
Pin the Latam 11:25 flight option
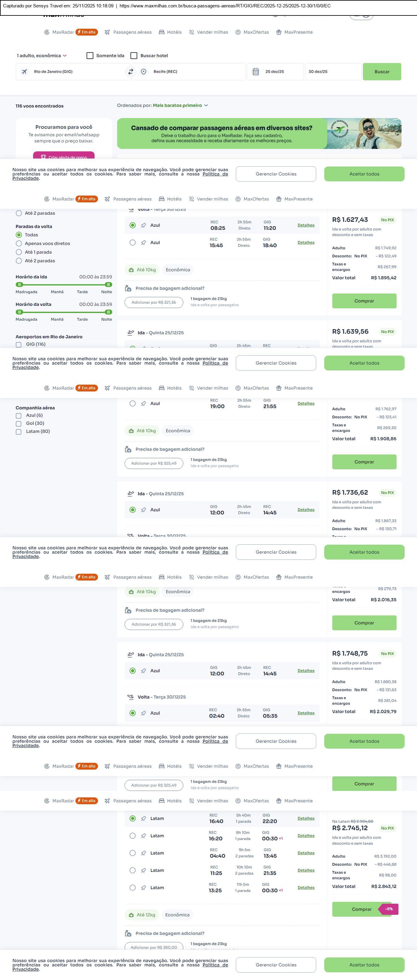click(143, 870)
